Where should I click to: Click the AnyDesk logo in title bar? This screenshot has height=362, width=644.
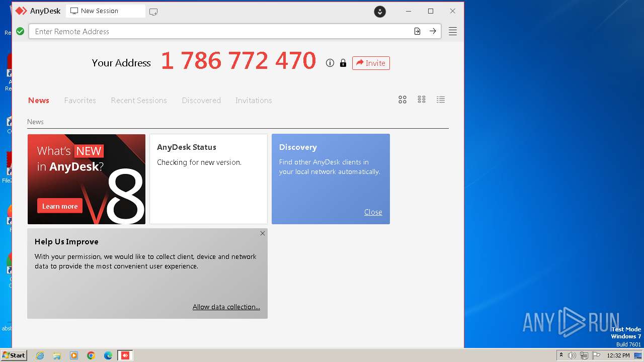(x=21, y=11)
